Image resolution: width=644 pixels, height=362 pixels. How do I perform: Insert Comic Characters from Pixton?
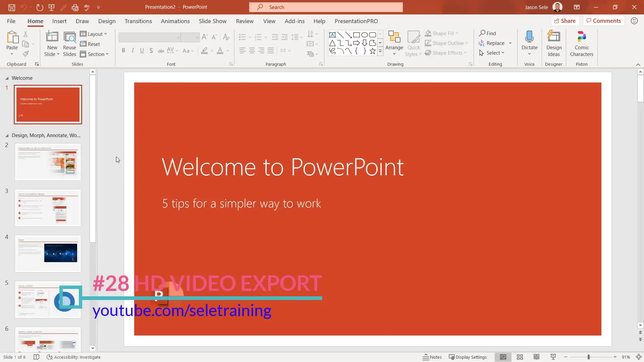point(581,43)
